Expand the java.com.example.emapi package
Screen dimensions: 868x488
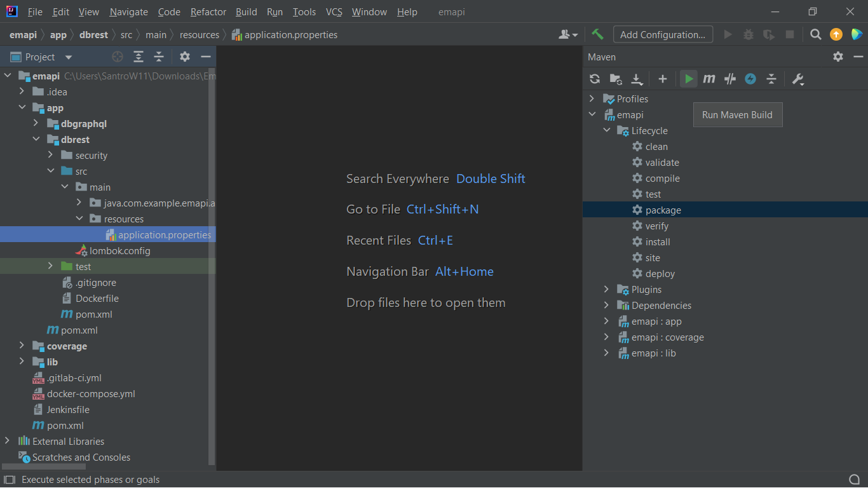(79, 203)
